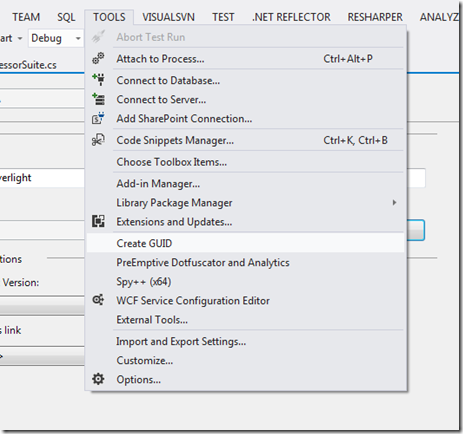Choose Connect to Server menu entry
463x434 pixels.
[246, 99]
